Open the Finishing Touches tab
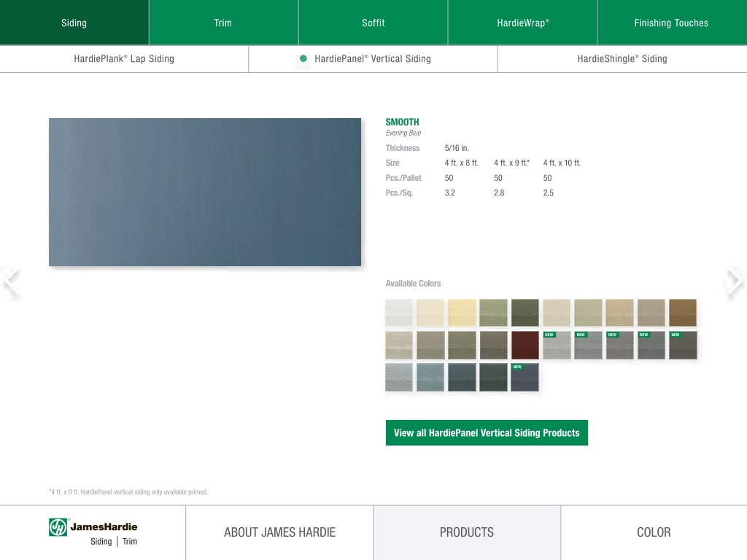The image size is (747, 560). point(672,23)
